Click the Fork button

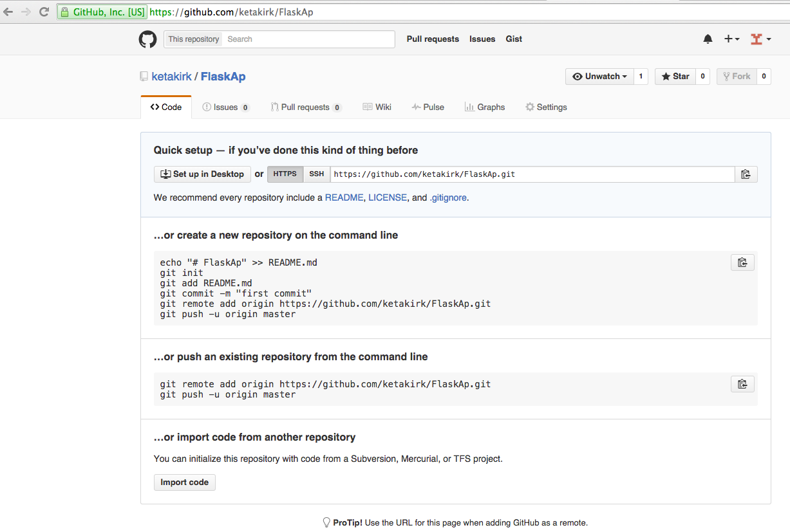coord(736,77)
